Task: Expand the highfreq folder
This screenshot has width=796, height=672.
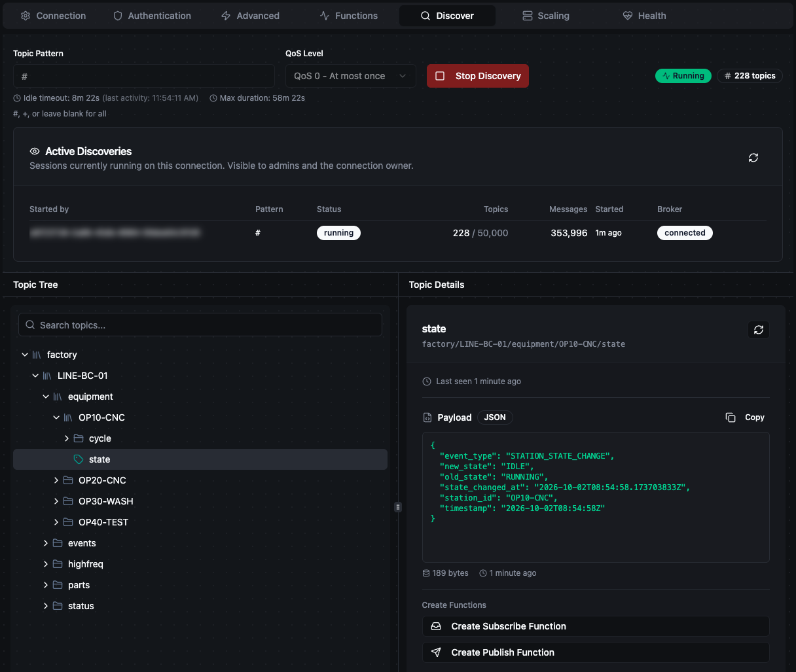Action: click(46, 564)
